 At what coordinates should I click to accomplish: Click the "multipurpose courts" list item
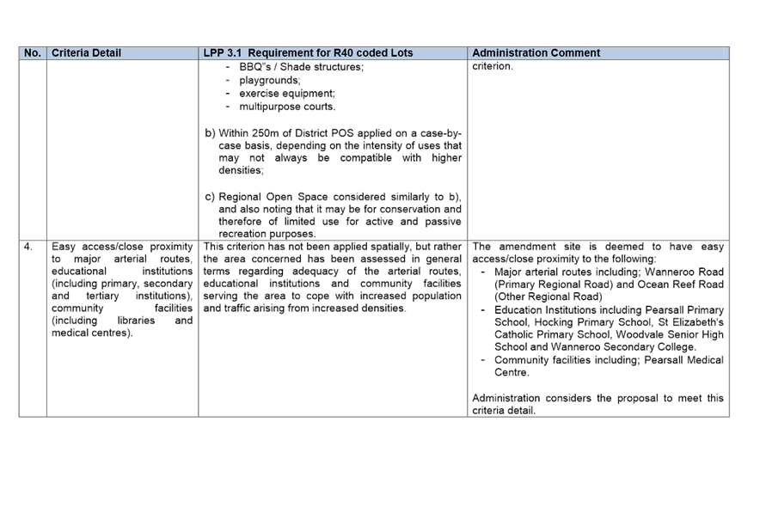[x=287, y=107]
